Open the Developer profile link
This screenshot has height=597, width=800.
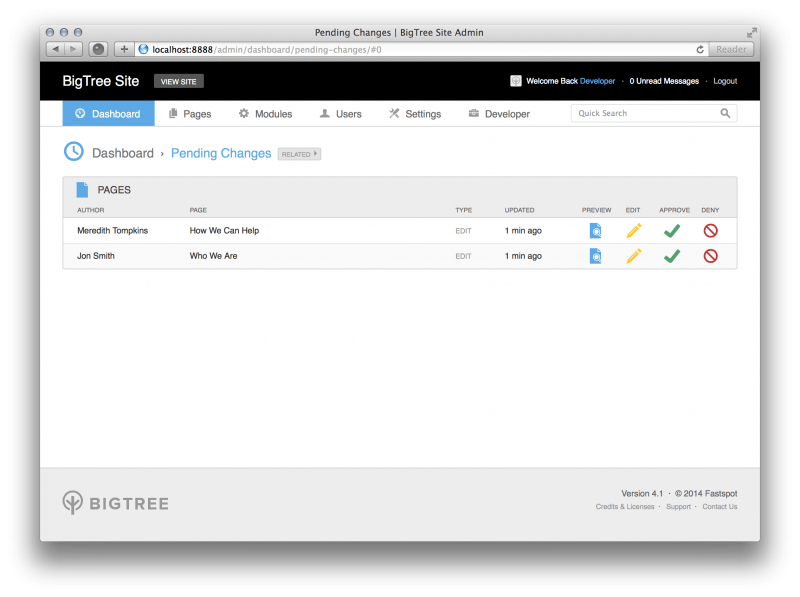point(597,81)
